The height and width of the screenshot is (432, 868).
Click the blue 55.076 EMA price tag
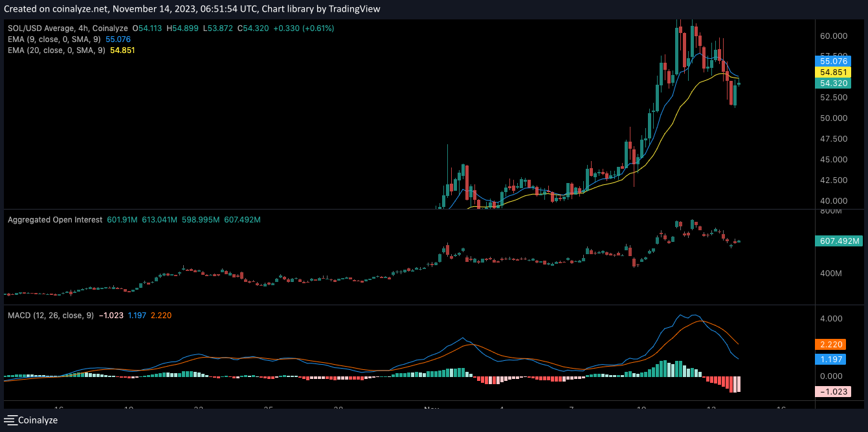(832, 61)
